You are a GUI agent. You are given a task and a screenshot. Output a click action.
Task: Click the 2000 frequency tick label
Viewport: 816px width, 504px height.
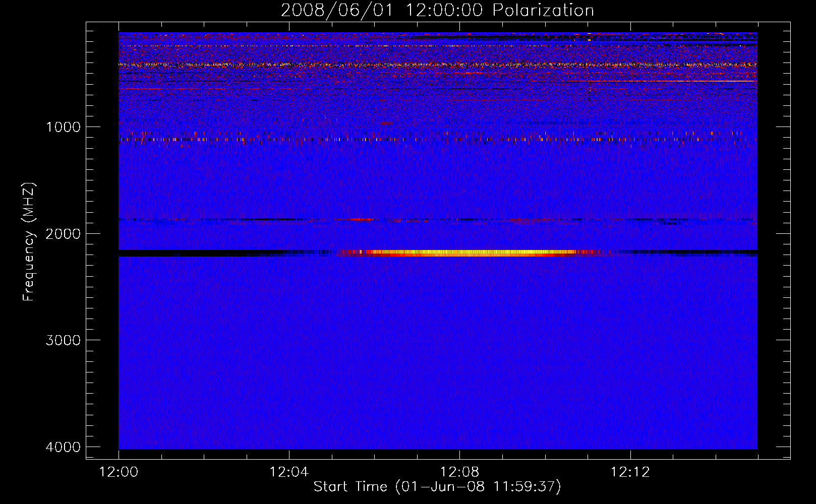coord(63,234)
